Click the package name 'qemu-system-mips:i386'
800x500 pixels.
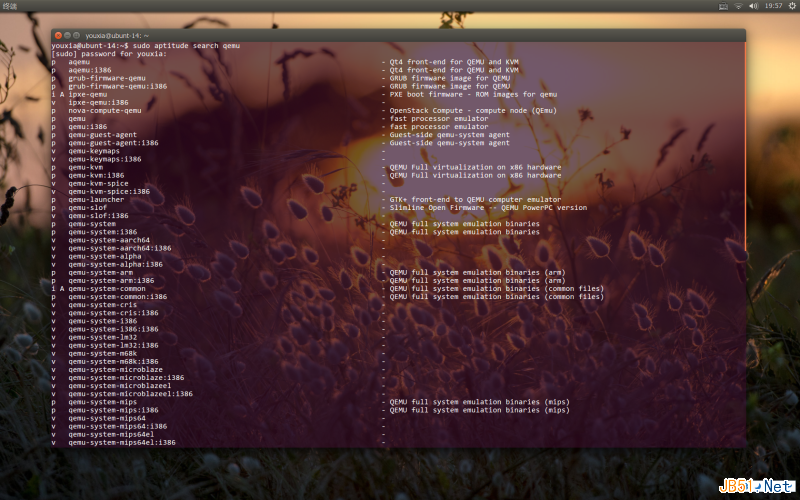coord(113,411)
